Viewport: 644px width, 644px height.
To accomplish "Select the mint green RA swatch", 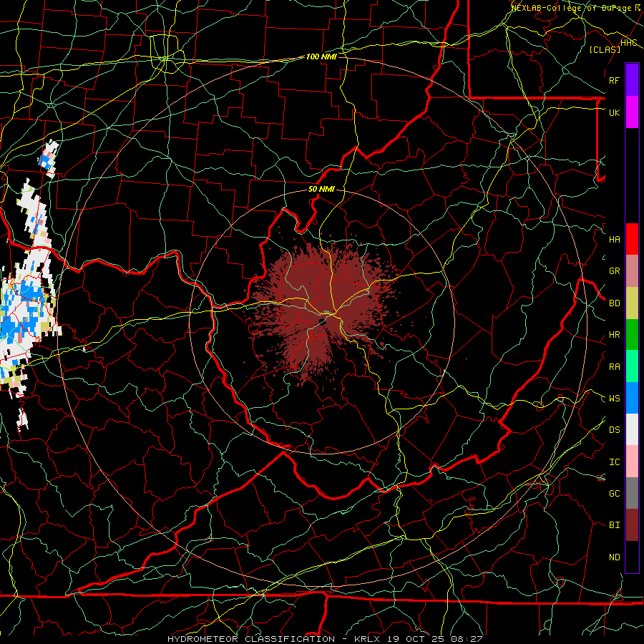I will click(x=632, y=366).
